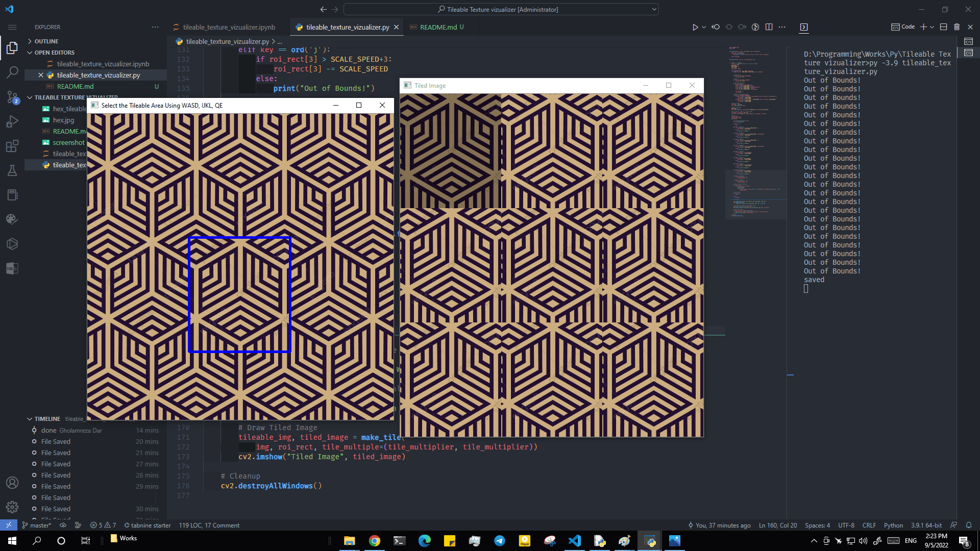
Task: Open the Search view in activity bar
Action: coord(12,72)
